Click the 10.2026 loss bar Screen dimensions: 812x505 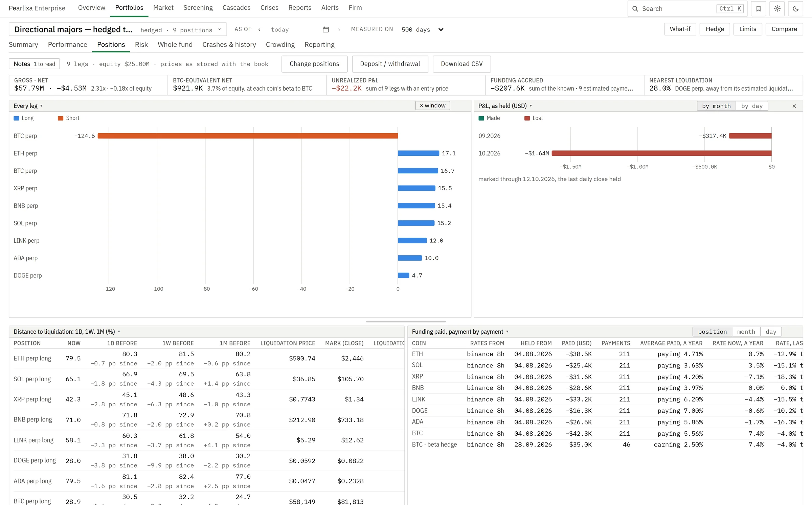click(661, 153)
